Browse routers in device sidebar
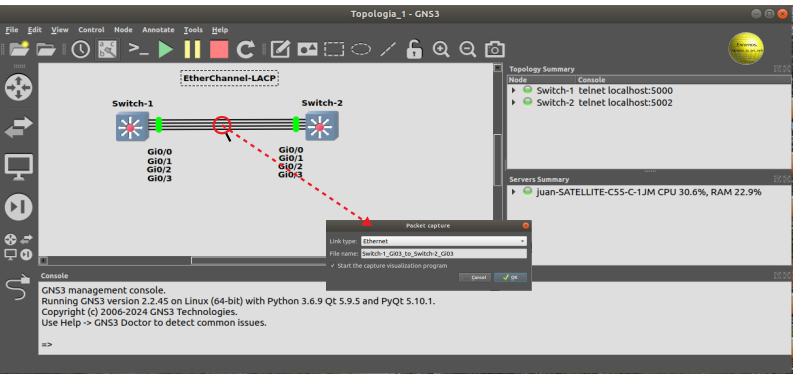Viewport: 793px width, 376px height. click(x=19, y=87)
